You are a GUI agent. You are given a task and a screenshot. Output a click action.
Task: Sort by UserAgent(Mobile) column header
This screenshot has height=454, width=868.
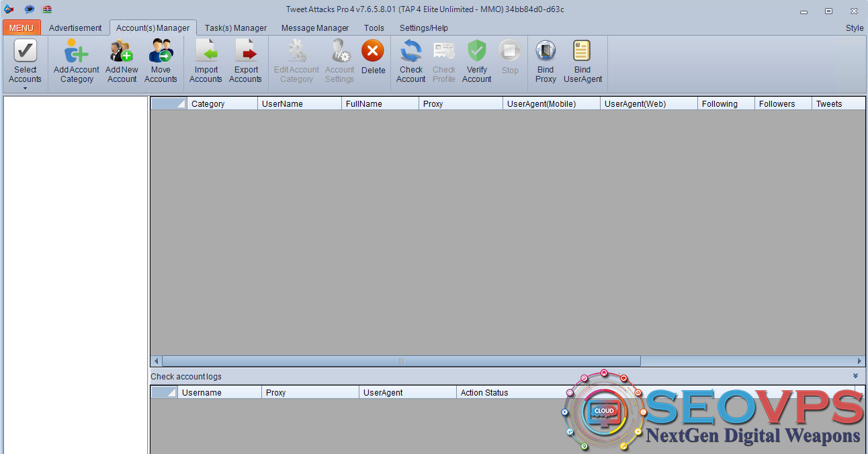click(x=552, y=103)
